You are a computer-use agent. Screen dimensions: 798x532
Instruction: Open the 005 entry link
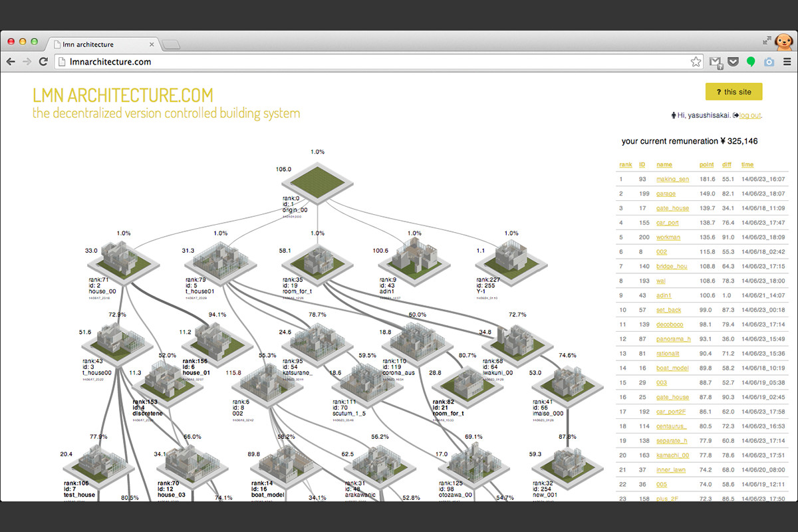click(662, 484)
